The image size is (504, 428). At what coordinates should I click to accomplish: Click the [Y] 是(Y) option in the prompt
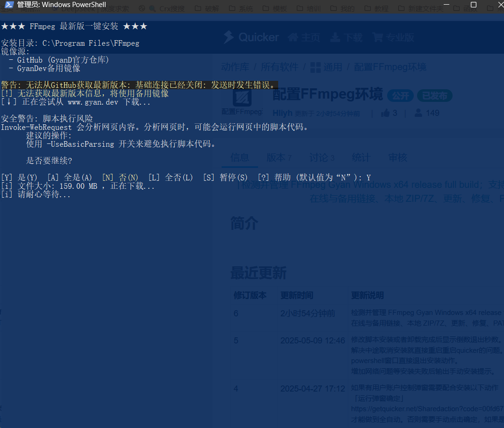pyautogui.click(x=19, y=178)
